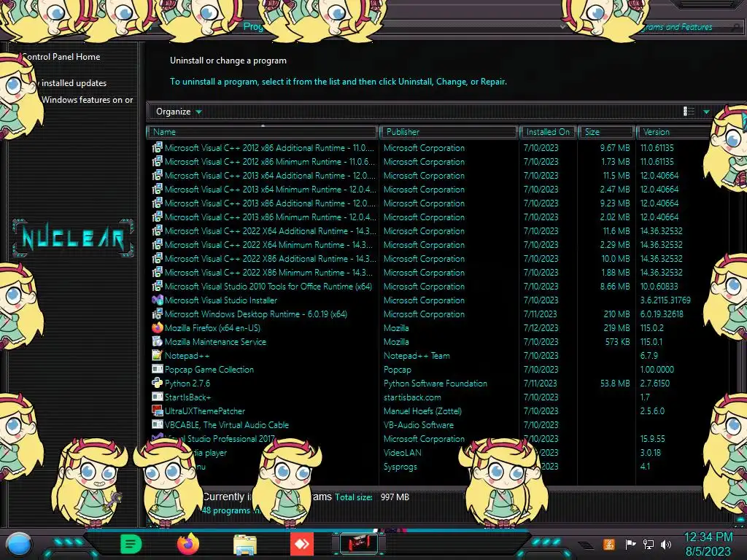The width and height of the screenshot is (747, 560).
Task: Click the Total size 997 MB status text
Action: [x=371, y=497]
